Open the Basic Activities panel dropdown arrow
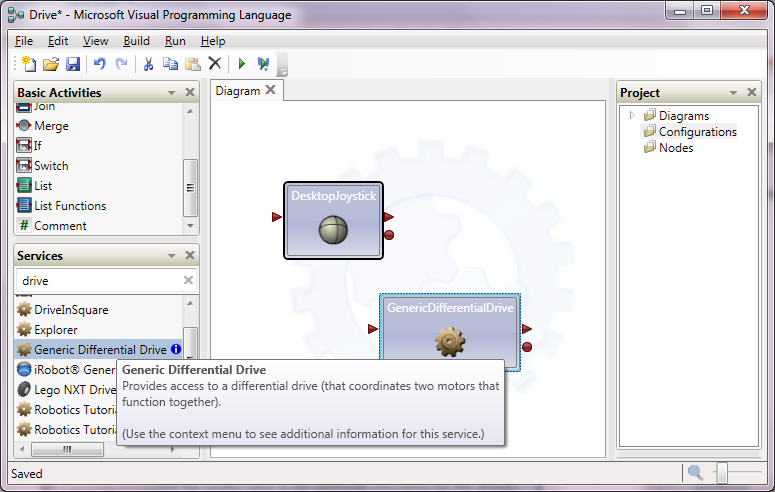Viewport: 775px width, 492px height. click(172, 92)
